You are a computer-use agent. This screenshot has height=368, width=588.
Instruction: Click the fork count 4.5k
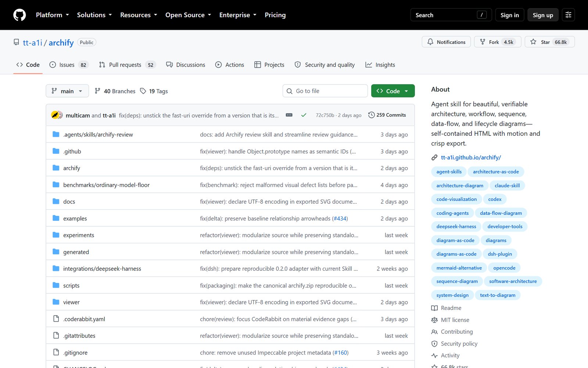(509, 42)
